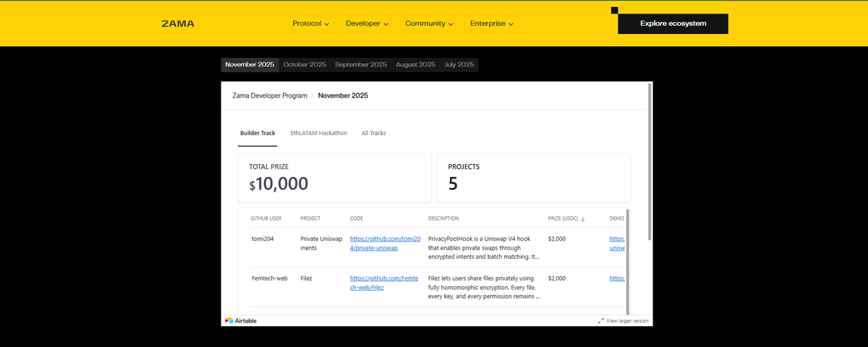
Task: Click the tomi204 GitHub user cell
Action: [x=262, y=239]
